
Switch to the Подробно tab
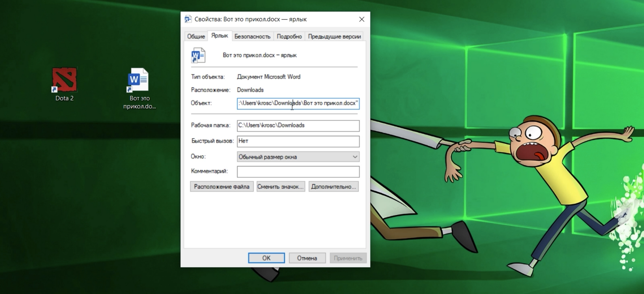point(289,36)
